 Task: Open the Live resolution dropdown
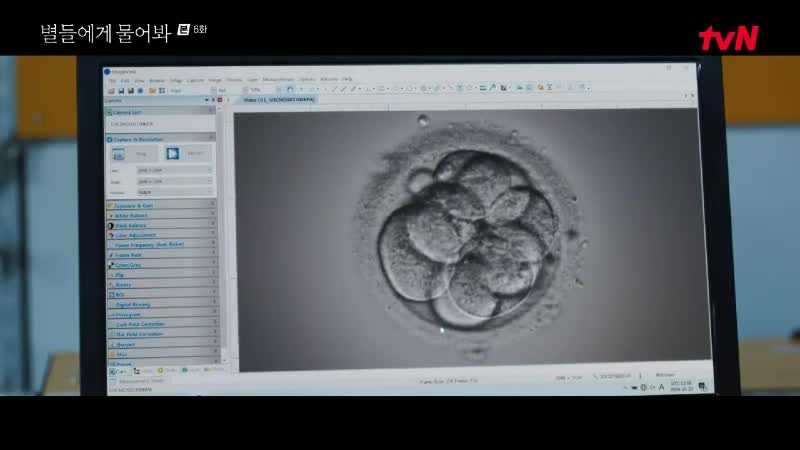tap(174, 170)
